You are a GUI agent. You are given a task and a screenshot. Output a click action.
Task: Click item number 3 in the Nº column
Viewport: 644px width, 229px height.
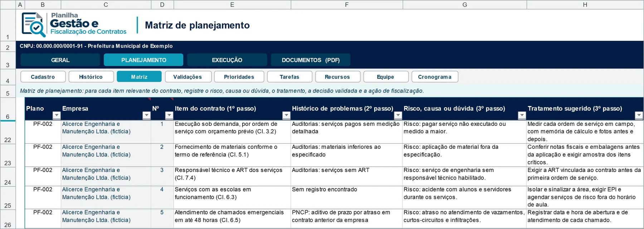162,170
